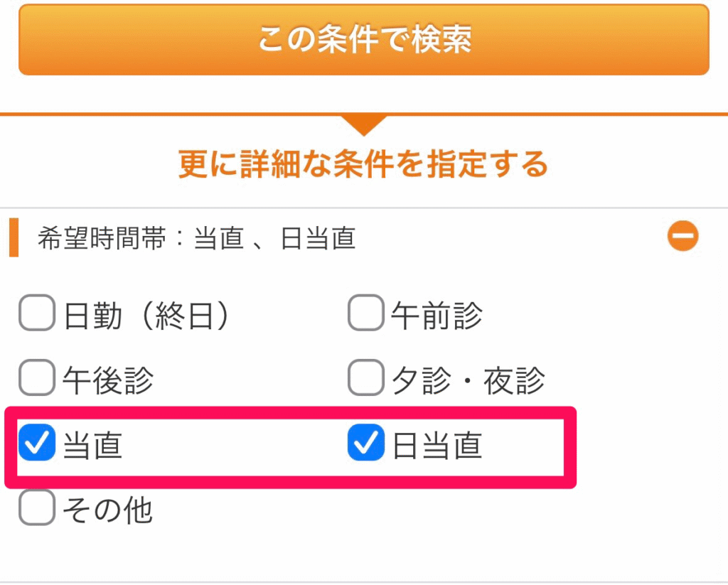Click the orange bar beside 希望時間帯

[x=13, y=238]
